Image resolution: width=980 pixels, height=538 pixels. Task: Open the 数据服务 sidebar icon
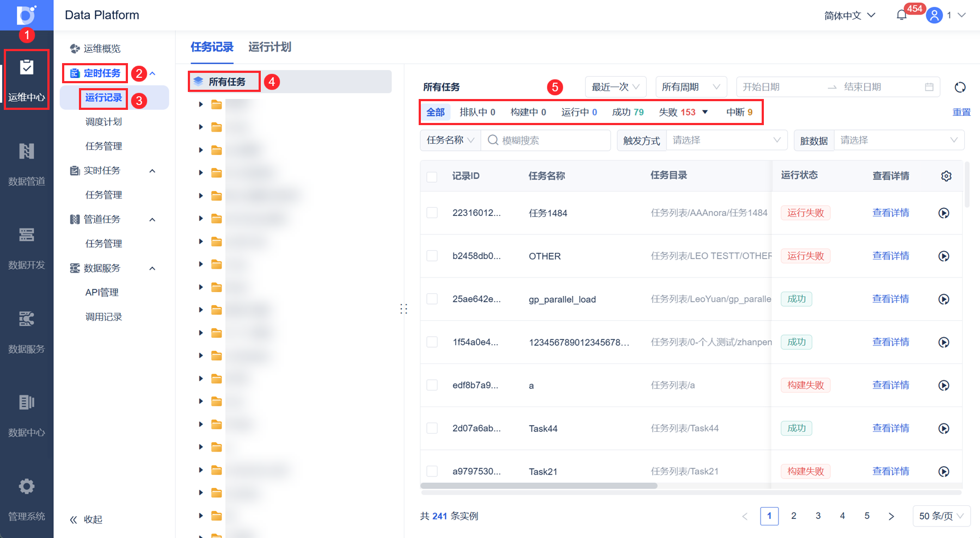point(27,319)
